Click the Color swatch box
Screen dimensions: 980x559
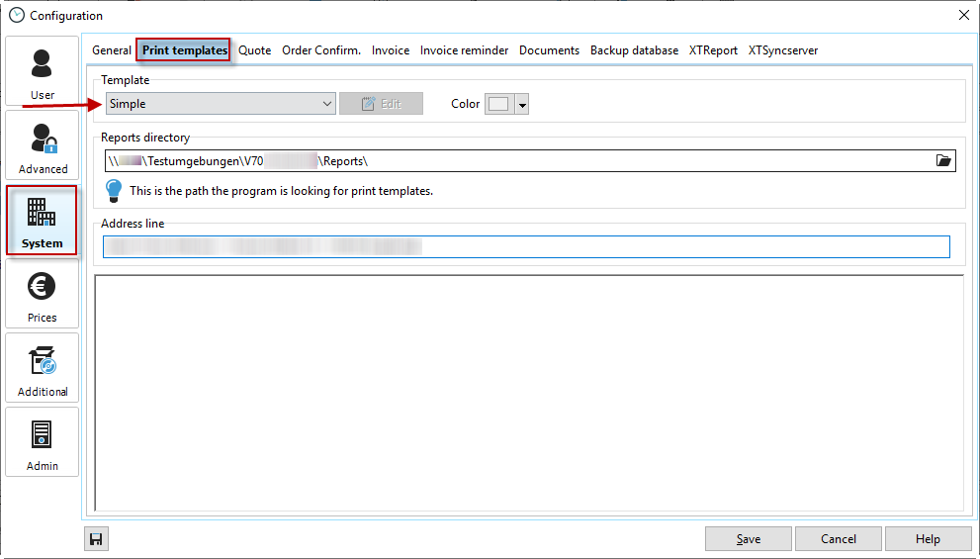click(x=498, y=105)
